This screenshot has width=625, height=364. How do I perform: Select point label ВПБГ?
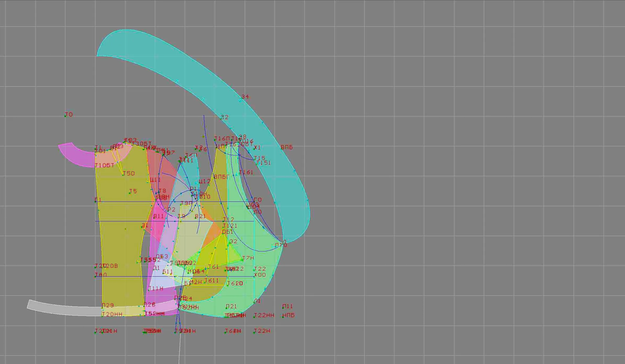click(222, 177)
